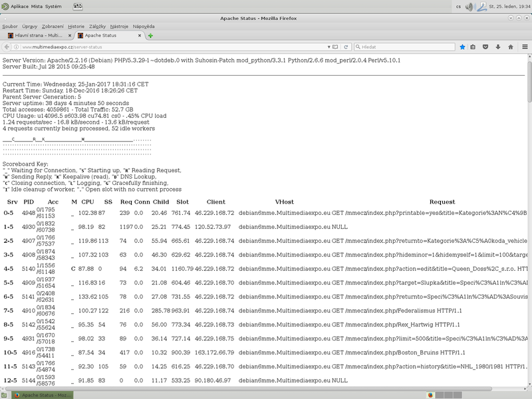Click the Back navigation arrow
532x399 pixels.
[x=7, y=47]
